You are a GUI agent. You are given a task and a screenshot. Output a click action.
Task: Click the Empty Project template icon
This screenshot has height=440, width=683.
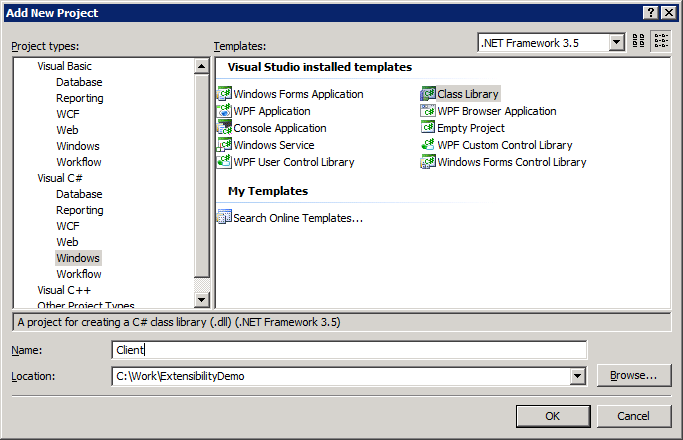pos(428,128)
